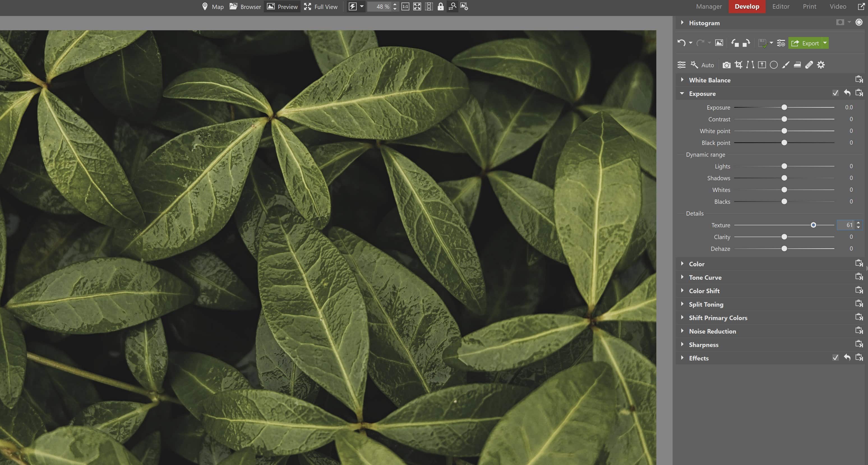Open the image display settings icon
The width and height of the screenshot is (868, 465).
coord(464,6)
